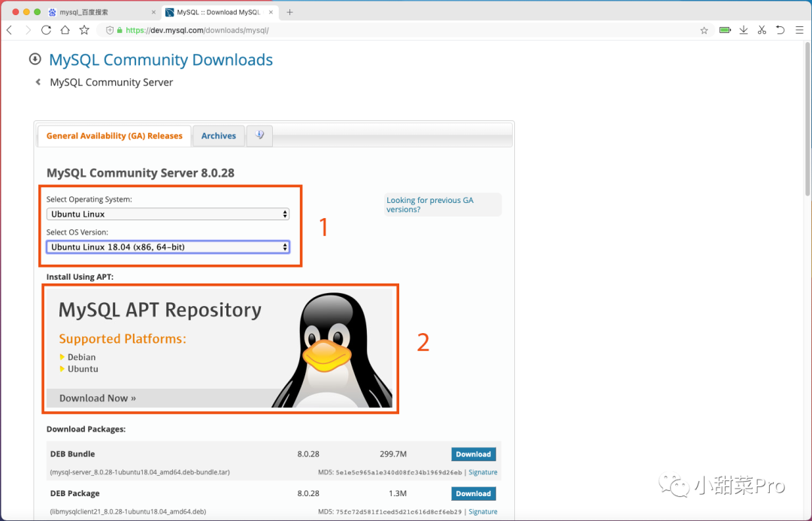Click the penguin in the APT Repository banner
Image resolution: width=812 pixels, height=521 pixels.
(x=332, y=350)
